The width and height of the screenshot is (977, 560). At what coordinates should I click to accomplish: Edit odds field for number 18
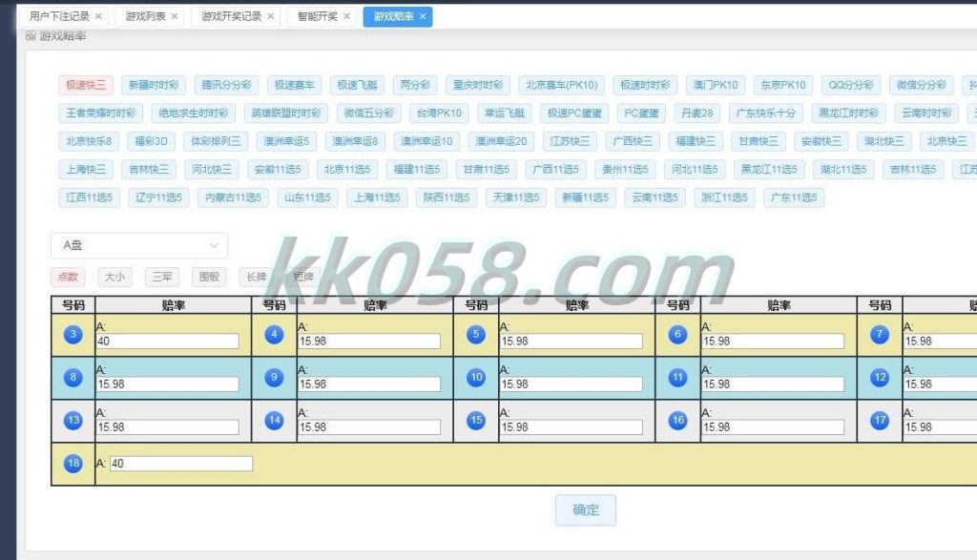coord(181,464)
